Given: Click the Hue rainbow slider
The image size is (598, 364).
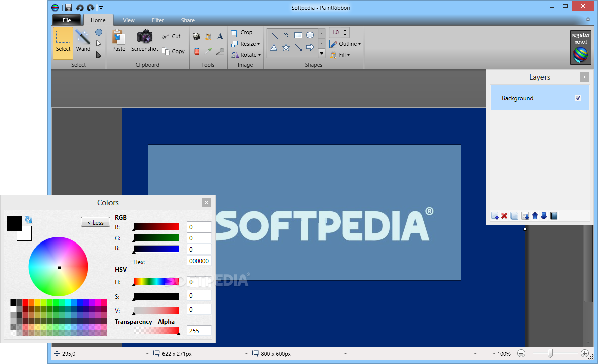Looking at the screenshot, I should coord(156,282).
